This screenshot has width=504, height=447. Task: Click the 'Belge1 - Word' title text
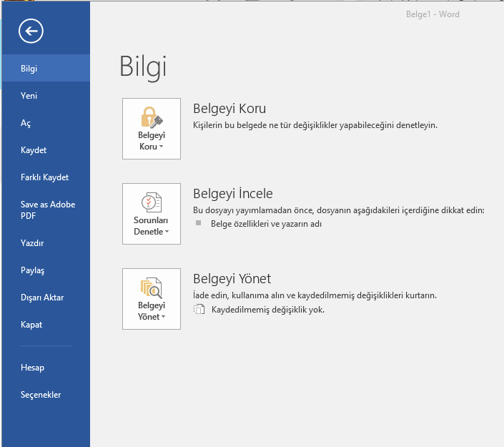tap(433, 14)
